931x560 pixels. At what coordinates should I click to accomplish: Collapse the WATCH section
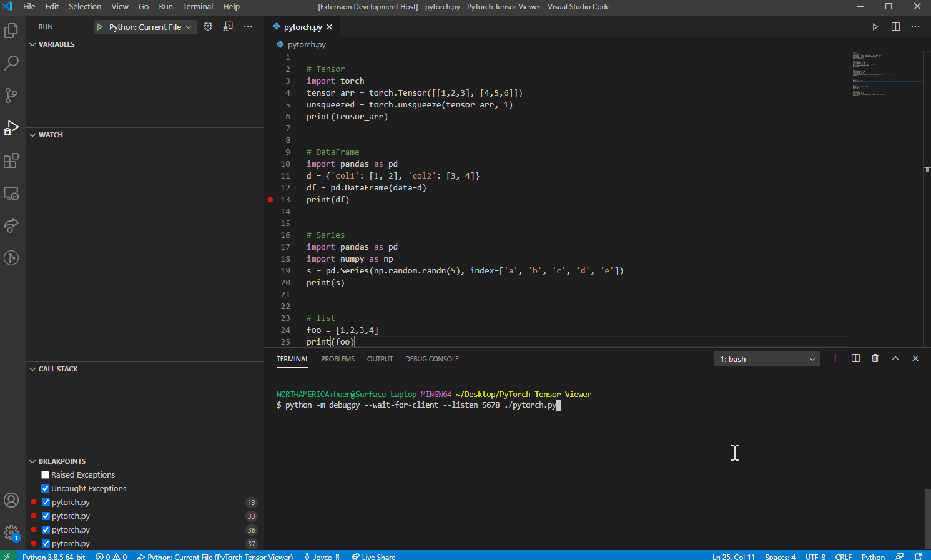point(145,135)
